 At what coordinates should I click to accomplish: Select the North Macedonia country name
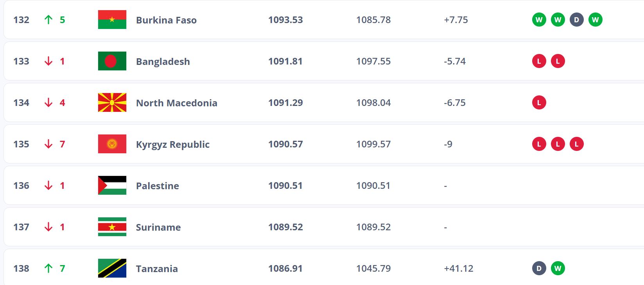176,103
